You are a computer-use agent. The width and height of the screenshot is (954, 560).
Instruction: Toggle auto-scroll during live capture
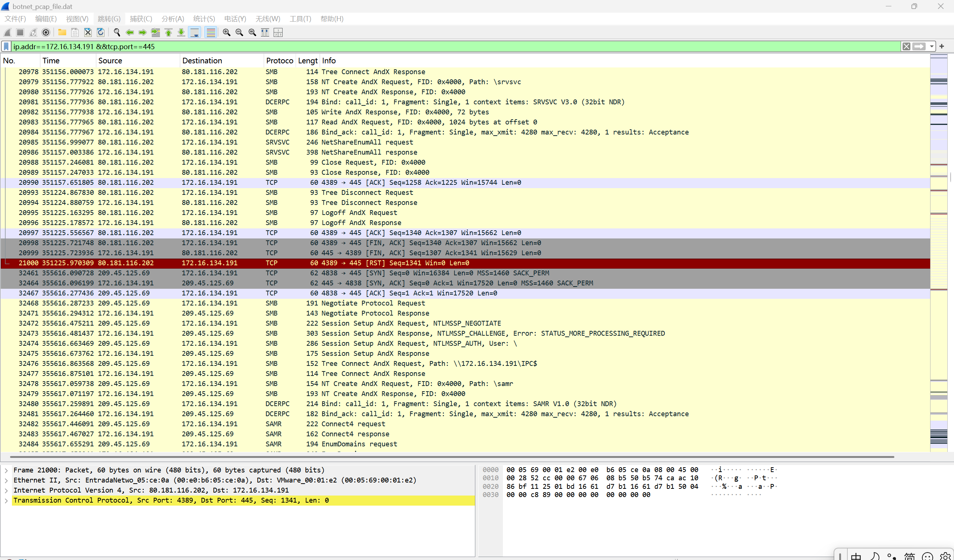195,32
